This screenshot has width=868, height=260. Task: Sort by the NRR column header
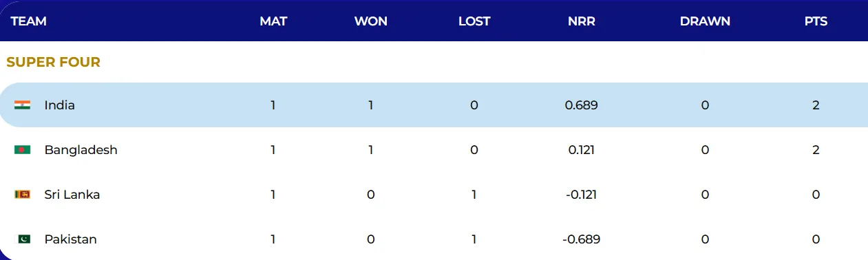pyautogui.click(x=582, y=21)
